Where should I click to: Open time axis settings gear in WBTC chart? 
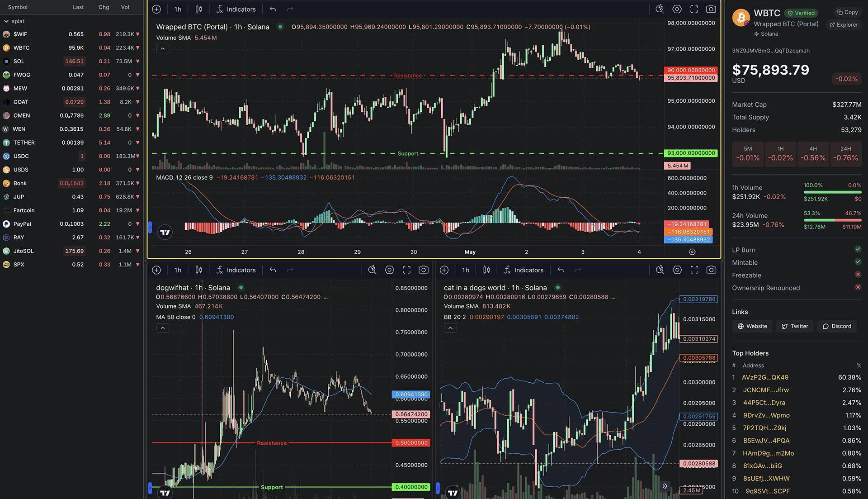(x=692, y=252)
